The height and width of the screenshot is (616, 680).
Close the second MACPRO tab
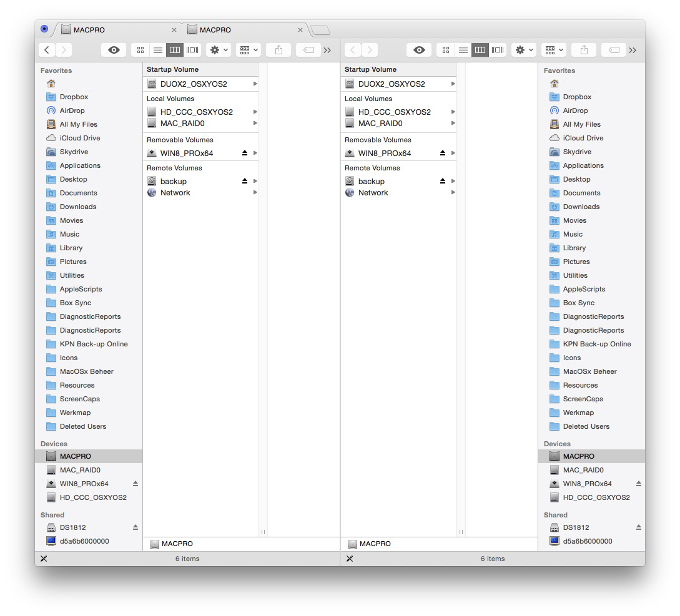point(300,30)
